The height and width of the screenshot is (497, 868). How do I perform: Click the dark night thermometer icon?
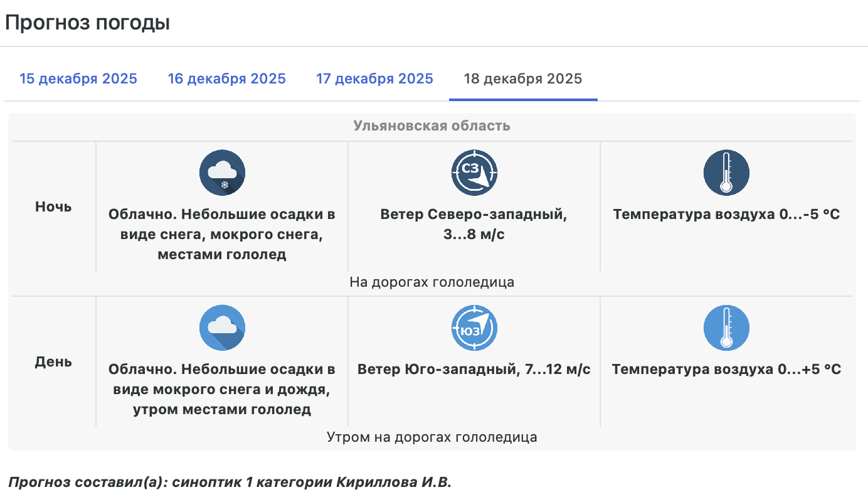726,173
